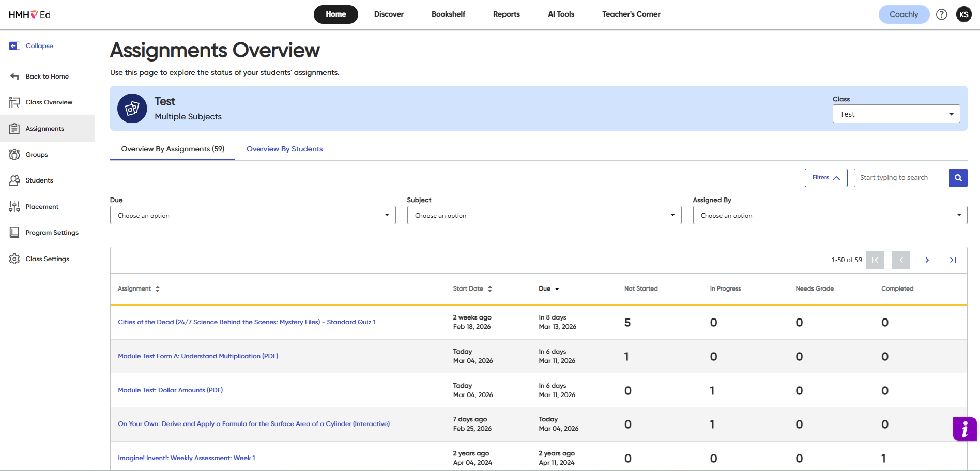Open AI Tools in top navigation
The image size is (980, 471).
(561, 14)
